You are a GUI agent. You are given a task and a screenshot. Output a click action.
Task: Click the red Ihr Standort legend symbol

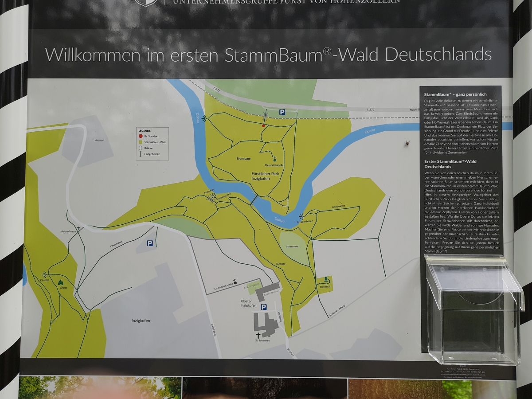(141, 136)
